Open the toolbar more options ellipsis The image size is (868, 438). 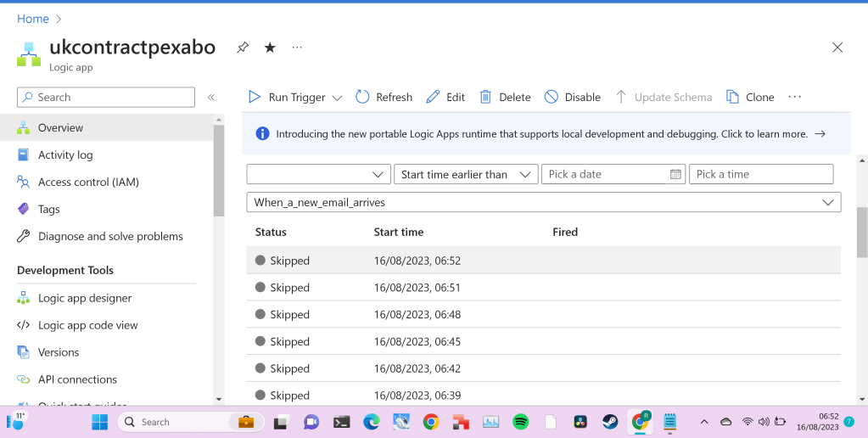point(795,97)
